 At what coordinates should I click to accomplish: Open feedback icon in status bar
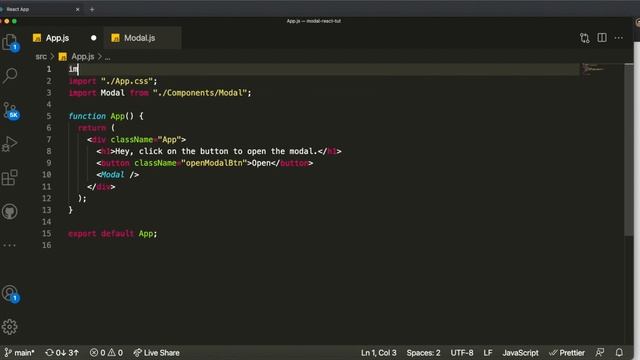tap(600, 352)
